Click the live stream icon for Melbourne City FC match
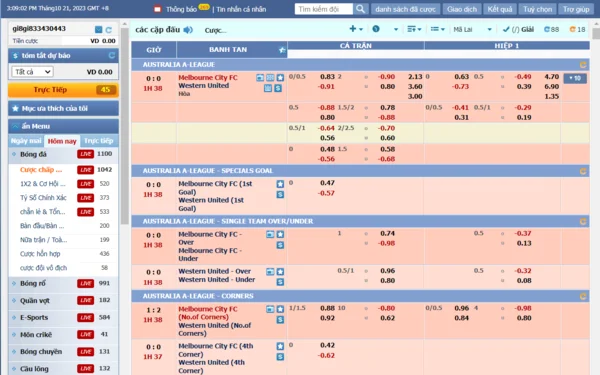 pyautogui.click(x=260, y=78)
